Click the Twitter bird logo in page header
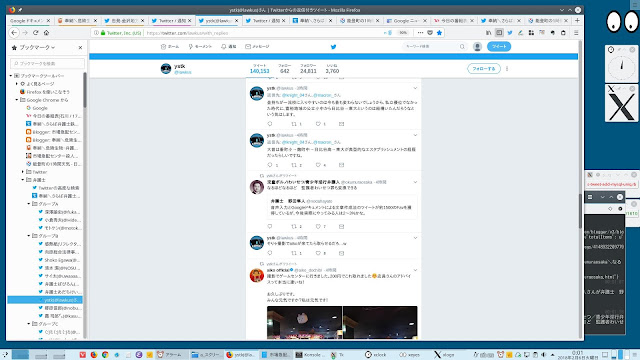Image resolution: width=640 pixels, height=360 pixels. pyautogui.click(x=333, y=47)
